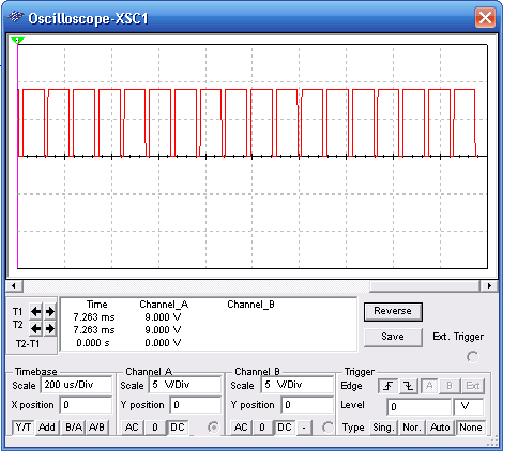
Task: Click Channel A Scale 5 V/Div field
Action: point(185,385)
